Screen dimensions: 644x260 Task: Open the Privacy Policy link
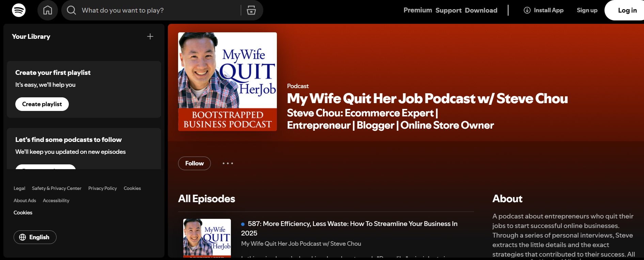(103, 188)
